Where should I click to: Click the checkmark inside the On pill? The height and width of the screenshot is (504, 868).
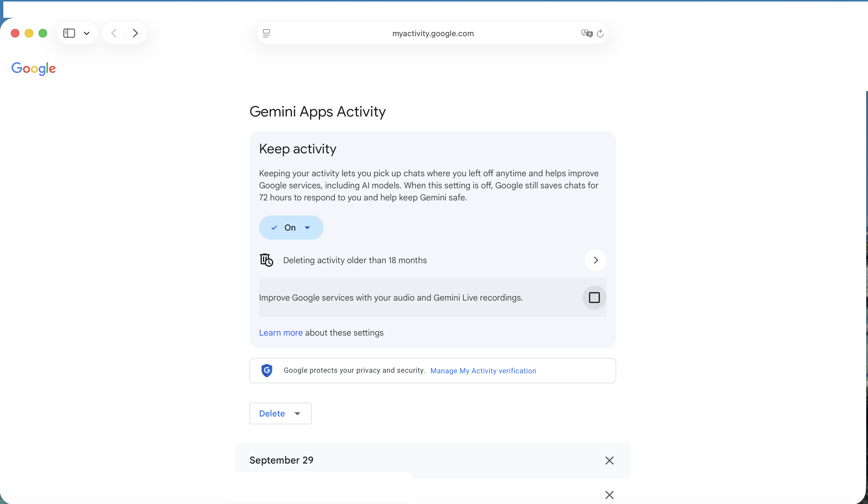point(274,228)
